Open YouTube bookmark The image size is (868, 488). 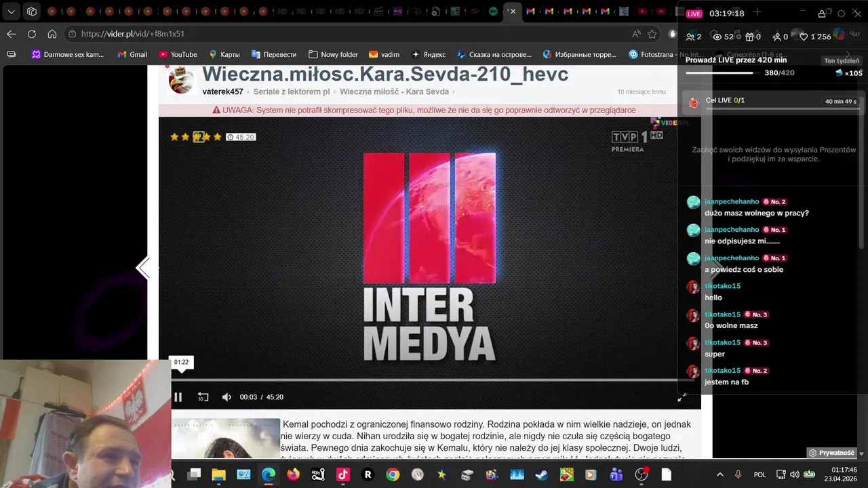178,54
